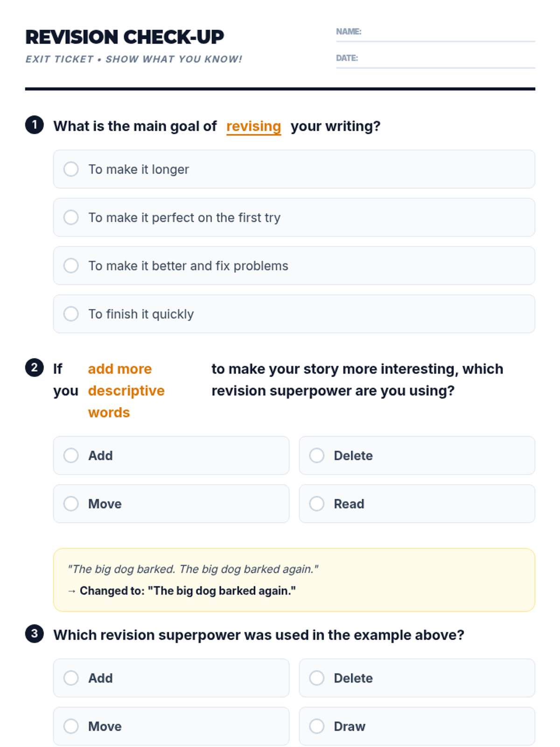Pick "To make it better and fix problems"
The height and width of the screenshot is (747, 560).
coord(71,266)
